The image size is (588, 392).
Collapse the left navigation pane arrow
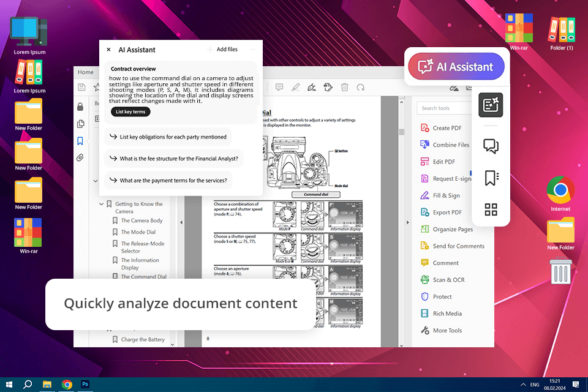[x=181, y=222]
